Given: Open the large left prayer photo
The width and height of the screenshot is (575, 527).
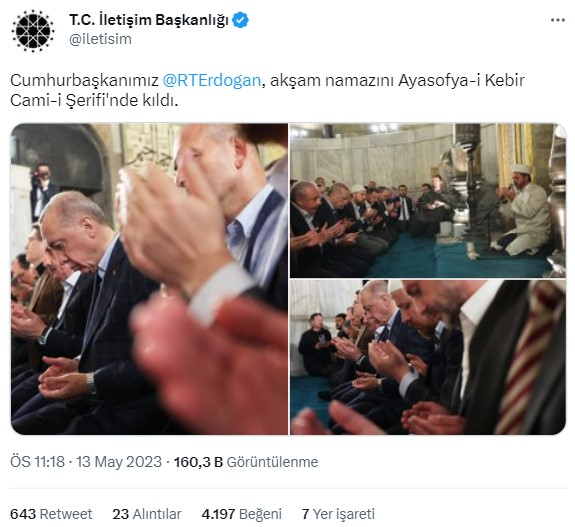Looking at the screenshot, I should point(149,279).
